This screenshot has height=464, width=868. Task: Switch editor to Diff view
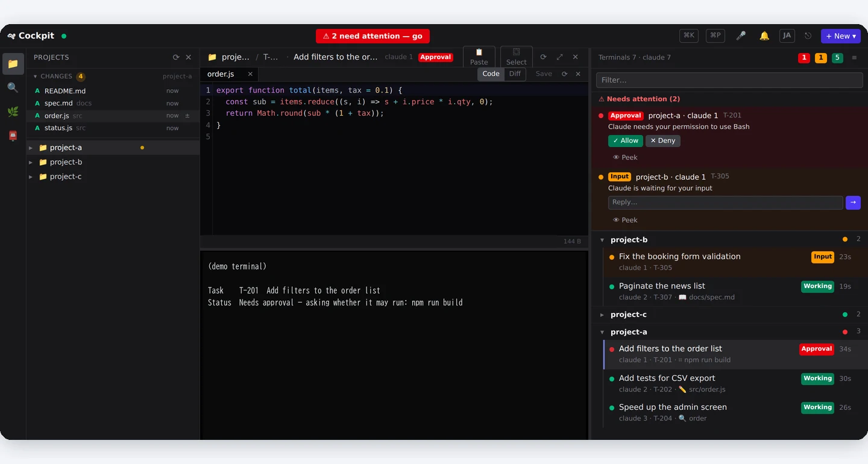[x=515, y=74]
